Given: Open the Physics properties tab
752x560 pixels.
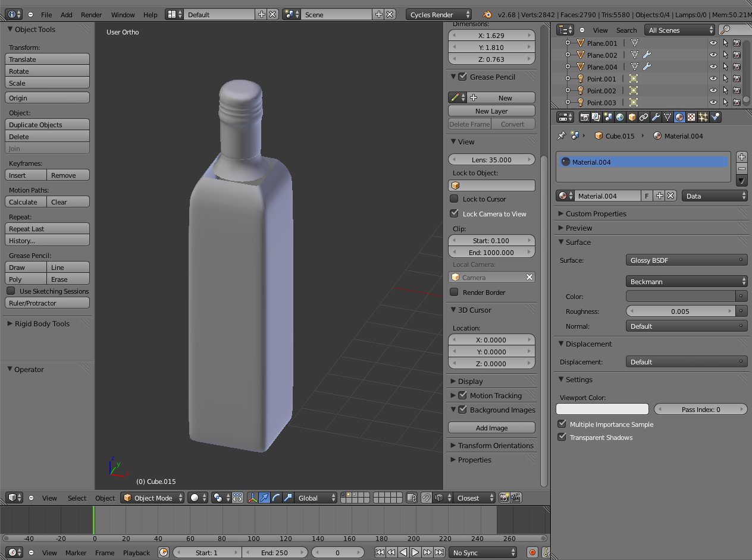Looking at the screenshot, I should point(715,117).
